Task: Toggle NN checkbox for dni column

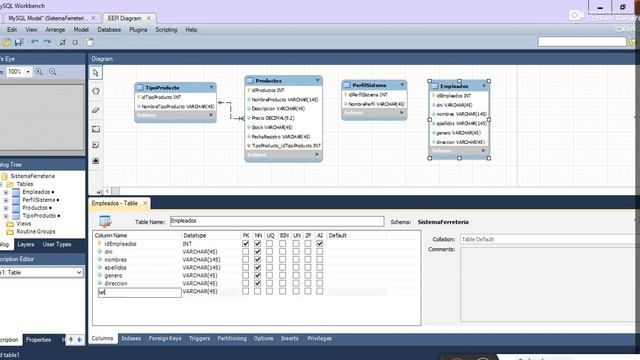Action: (258, 252)
